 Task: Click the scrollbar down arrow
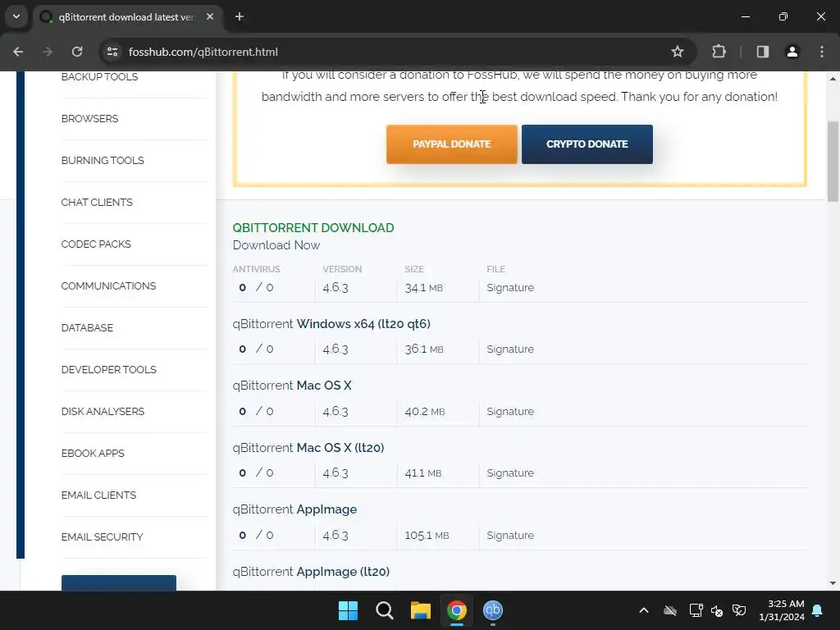click(x=833, y=583)
